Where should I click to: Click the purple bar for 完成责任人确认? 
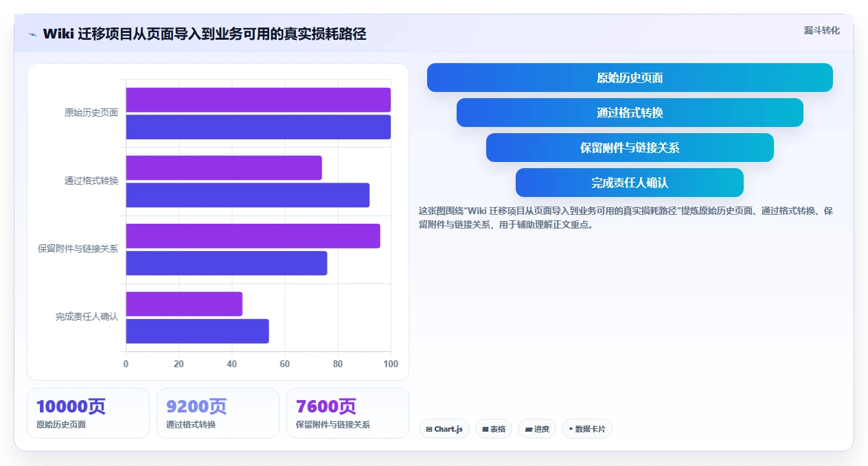click(x=184, y=304)
